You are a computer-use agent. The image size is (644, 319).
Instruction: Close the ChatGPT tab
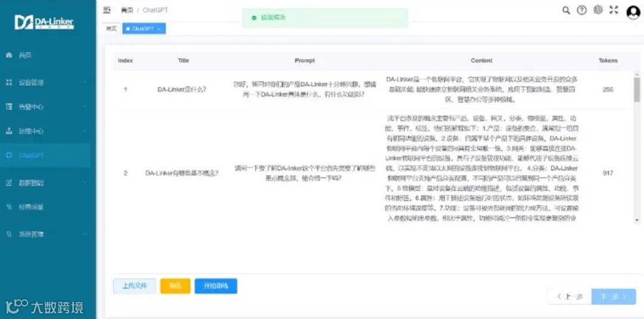click(x=159, y=29)
